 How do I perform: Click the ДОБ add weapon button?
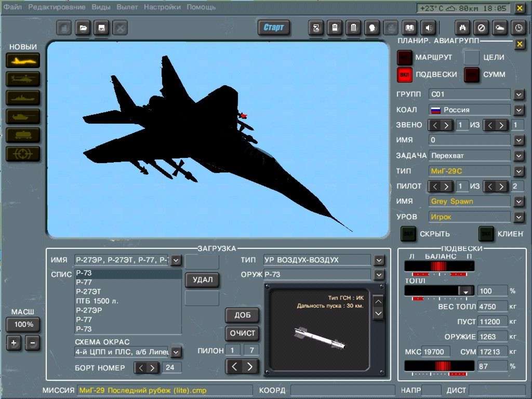coord(242,315)
